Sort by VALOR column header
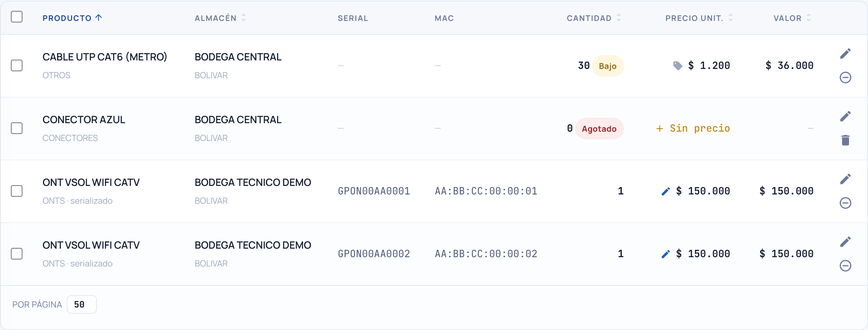 tap(792, 18)
